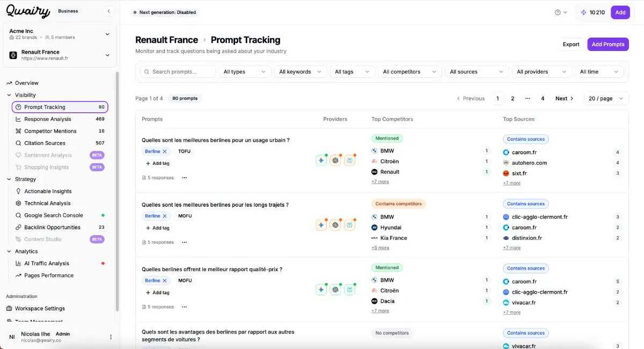
Task: Open the three-dot options for the first prompt
Action: tap(184, 178)
